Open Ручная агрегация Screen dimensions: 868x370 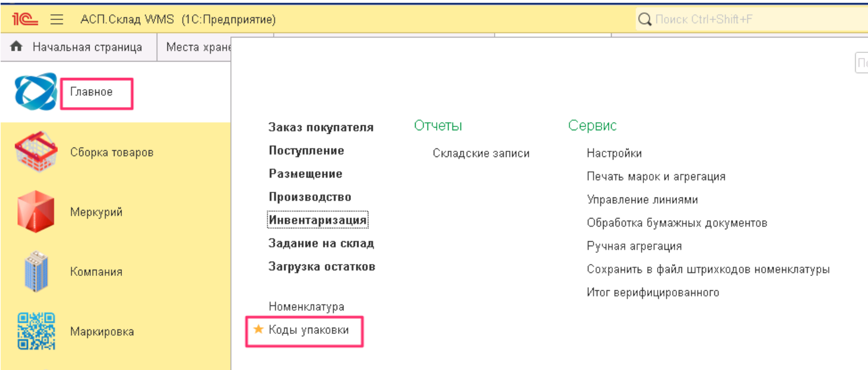634,246
